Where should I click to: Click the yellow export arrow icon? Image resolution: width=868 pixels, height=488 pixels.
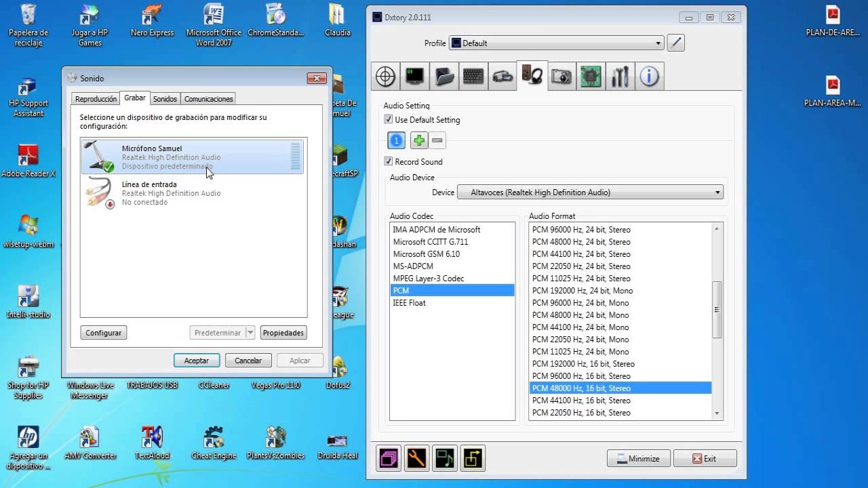[x=473, y=458]
